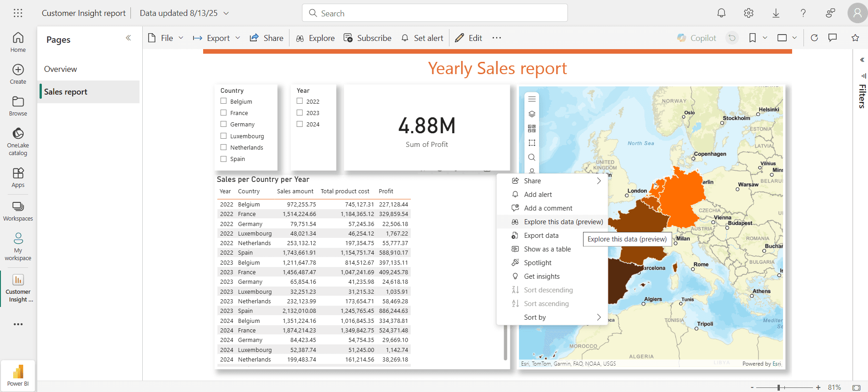This screenshot has height=392, width=868.
Task: Click the reset to default undo icon
Action: pyautogui.click(x=732, y=38)
